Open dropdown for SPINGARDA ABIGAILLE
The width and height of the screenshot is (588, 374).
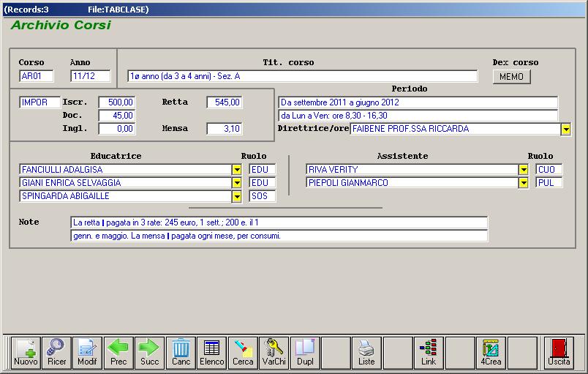click(237, 197)
